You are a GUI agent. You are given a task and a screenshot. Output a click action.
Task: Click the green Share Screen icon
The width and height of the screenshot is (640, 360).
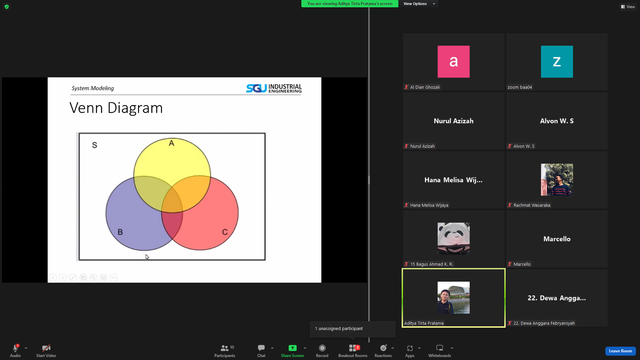pos(293,348)
